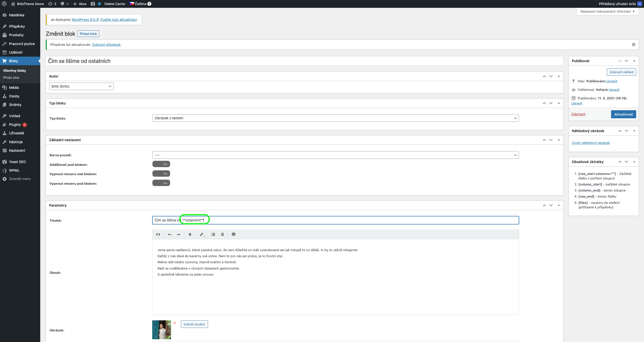Toggle Vypnout mezeru pod blokem switch

click(161, 183)
